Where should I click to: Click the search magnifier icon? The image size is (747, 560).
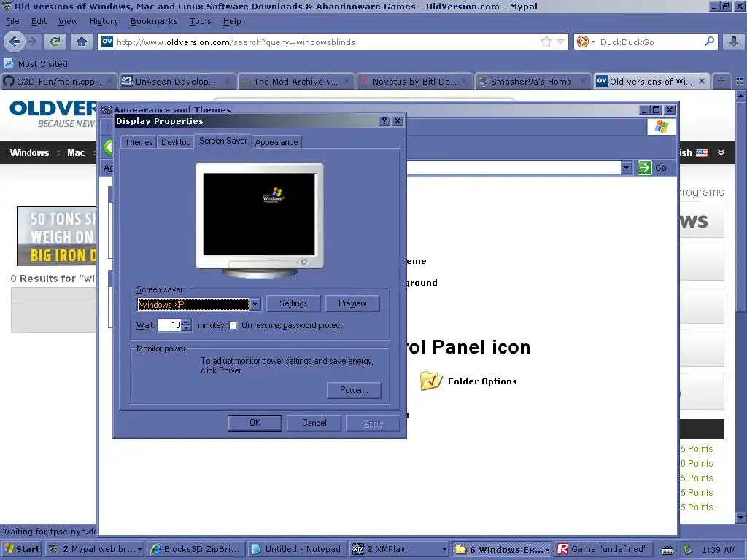click(709, 42)
